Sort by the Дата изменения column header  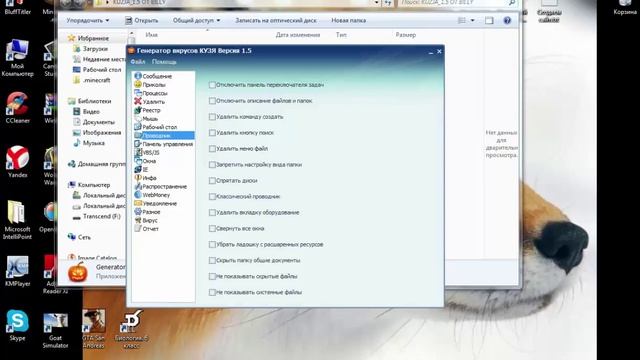[x=298, y=35]
